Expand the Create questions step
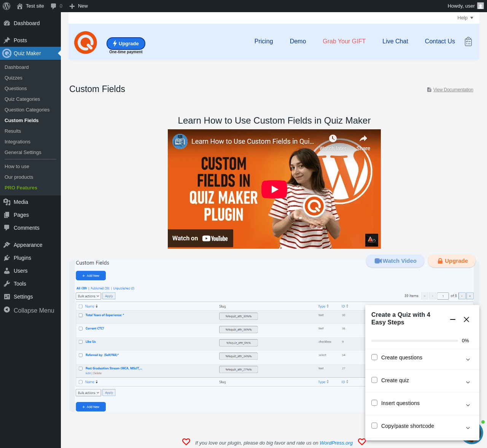The height and width of the screenshot is (448, 487). [x=468, y=359]
